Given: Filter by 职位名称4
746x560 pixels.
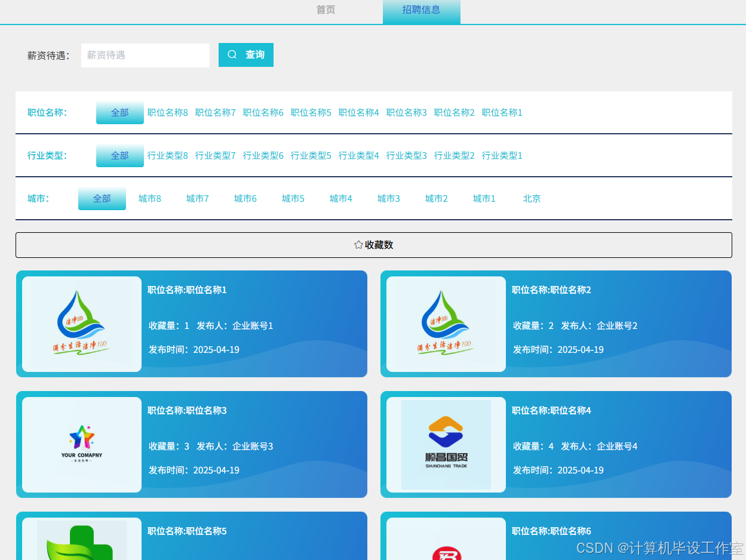Looking at the screenshot, I should coord(359,112).
